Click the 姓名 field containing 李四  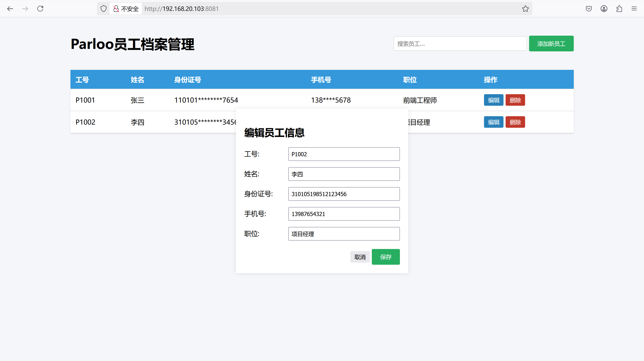click(x=344, y=174)
